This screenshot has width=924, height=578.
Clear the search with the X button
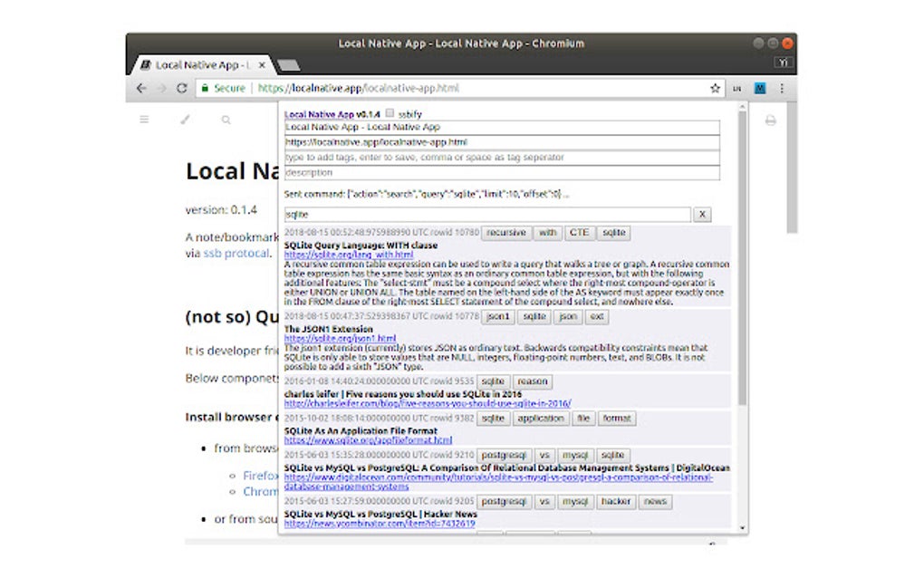[702, 215]
